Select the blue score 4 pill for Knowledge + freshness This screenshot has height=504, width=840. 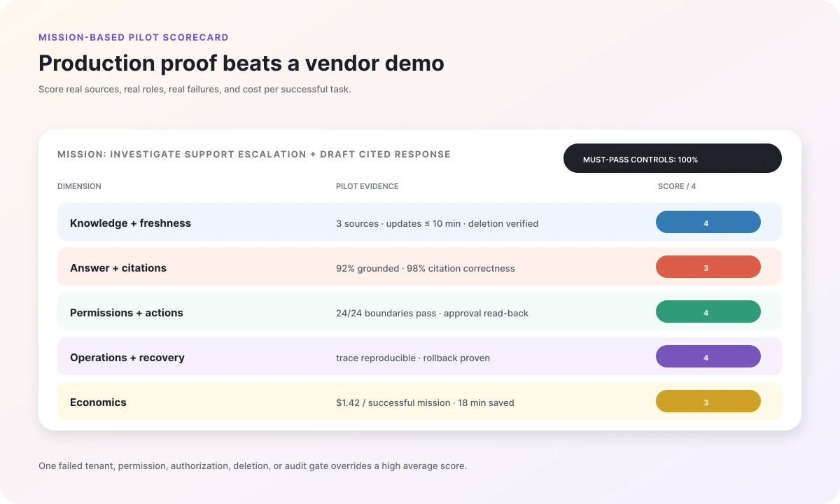click(708, 222)
